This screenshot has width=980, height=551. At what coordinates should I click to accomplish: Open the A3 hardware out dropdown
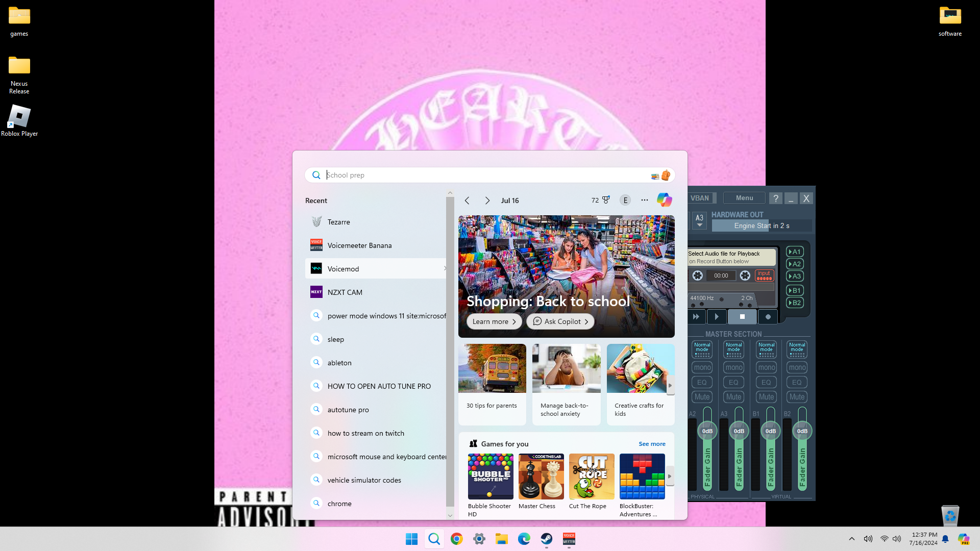point(699,220)
